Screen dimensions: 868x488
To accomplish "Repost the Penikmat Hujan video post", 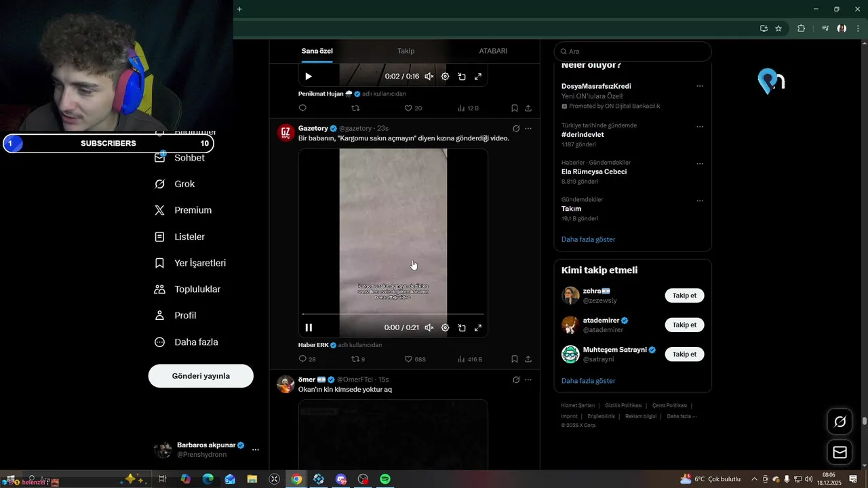I will [355, 108].
